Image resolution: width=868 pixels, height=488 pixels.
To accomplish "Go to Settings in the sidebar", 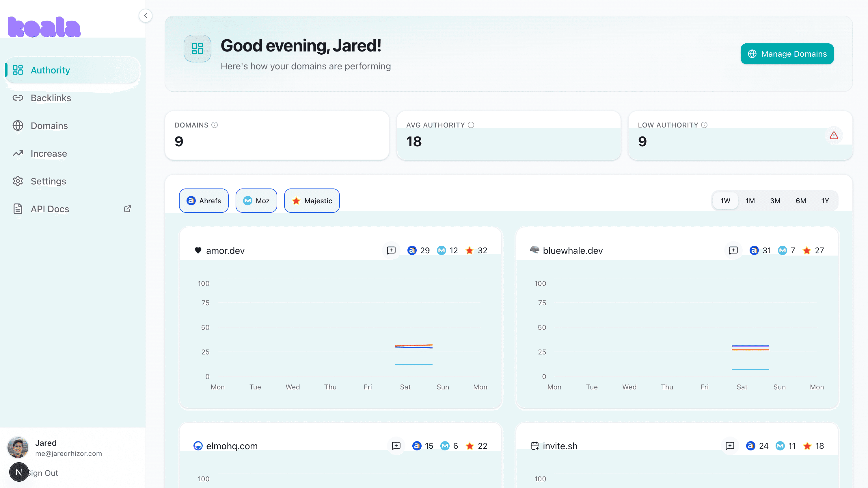I will (48, 181).
